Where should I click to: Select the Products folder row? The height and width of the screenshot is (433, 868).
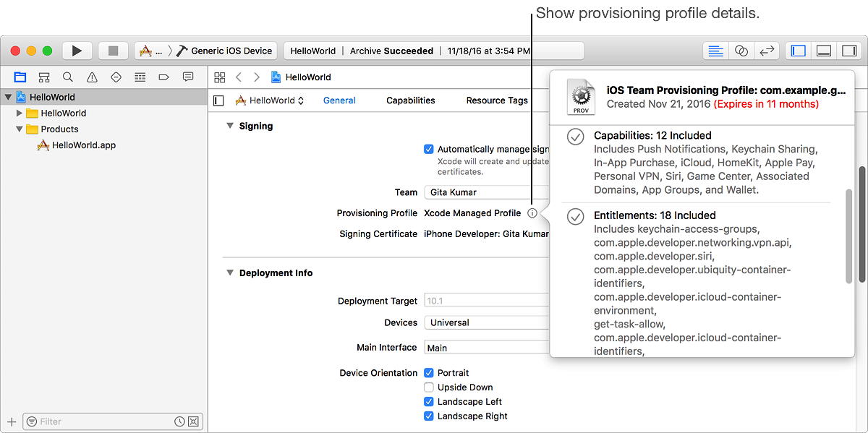(x=104, y=129)
